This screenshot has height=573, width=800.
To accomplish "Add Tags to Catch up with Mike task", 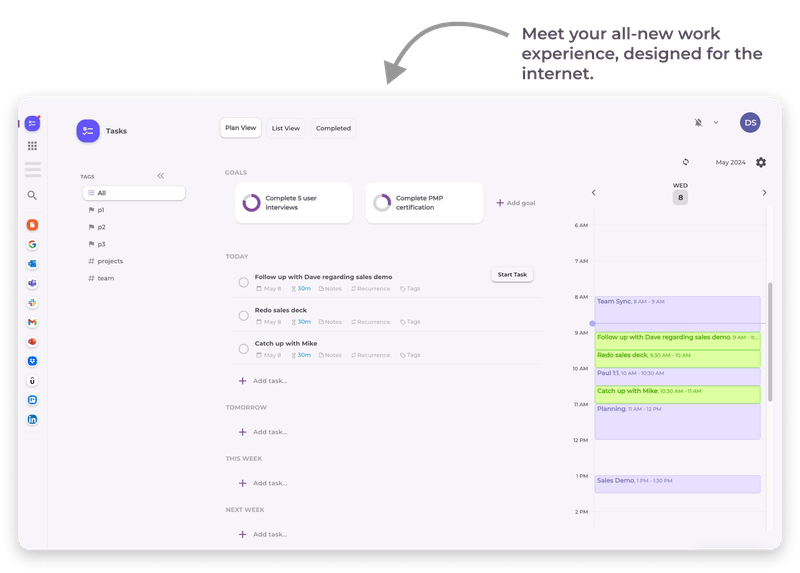I will pyautogui.click(x=410, y=355).
